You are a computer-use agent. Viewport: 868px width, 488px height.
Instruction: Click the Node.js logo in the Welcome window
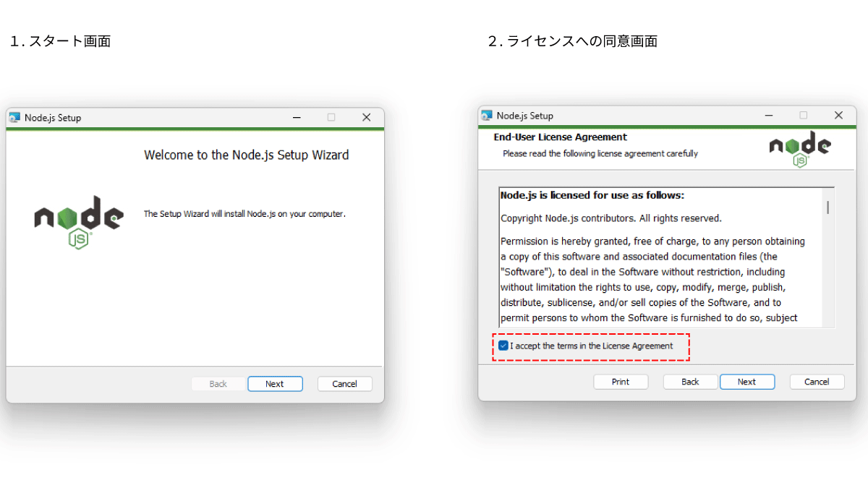click(78, 223)
